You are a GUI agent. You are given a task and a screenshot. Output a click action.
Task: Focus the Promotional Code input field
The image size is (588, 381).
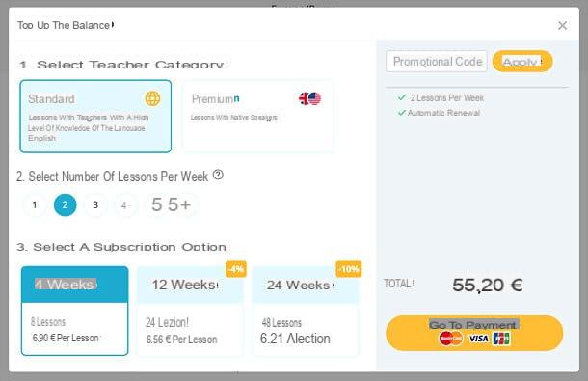437,61
